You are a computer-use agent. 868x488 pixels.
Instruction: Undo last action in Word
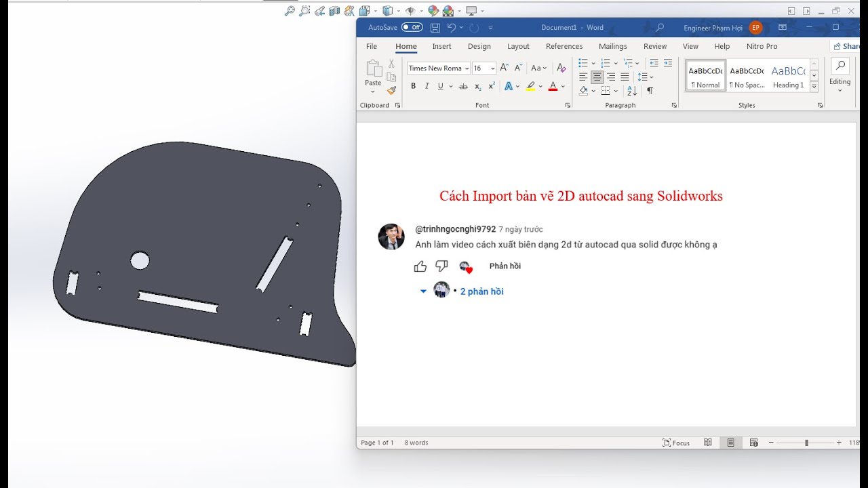(x=452, y=28)
